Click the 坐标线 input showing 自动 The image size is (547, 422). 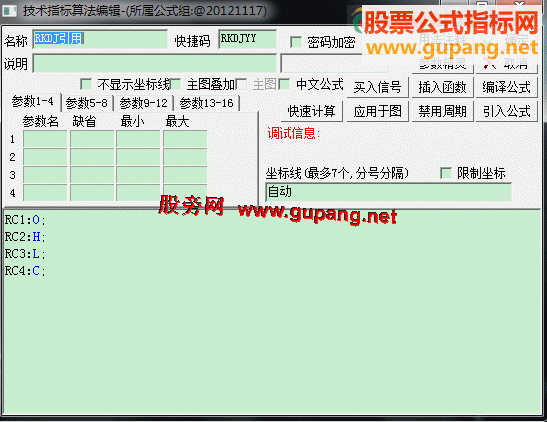(388, 192)
